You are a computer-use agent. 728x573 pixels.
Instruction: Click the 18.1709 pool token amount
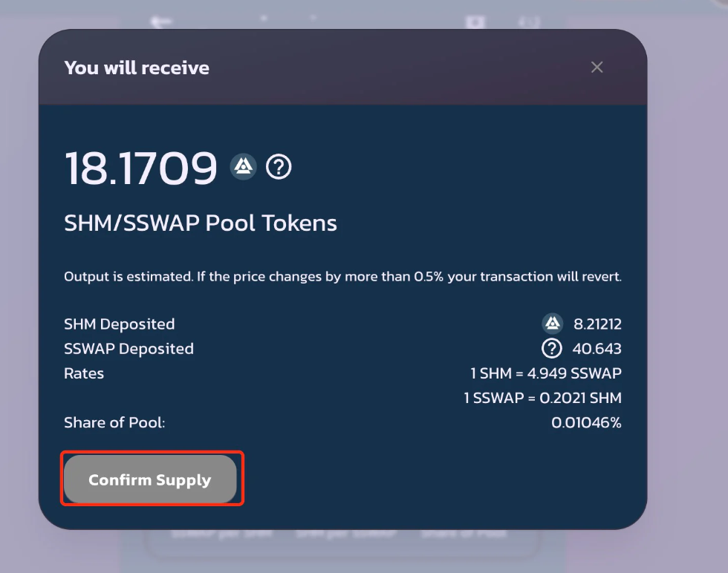tap(140, 168)
